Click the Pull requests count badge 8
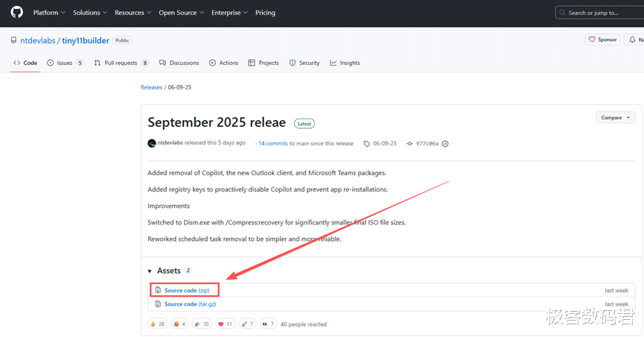The image size is (644, 337). 145,63
